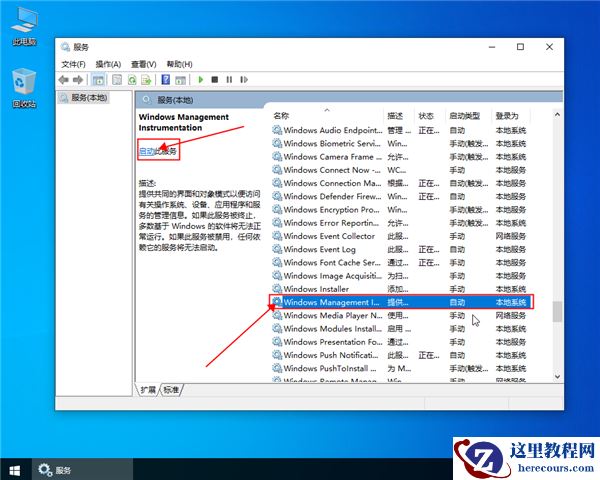Minimize the 服务 window
Viewport: 600px width, 480px height.
(x=492, y=47)
